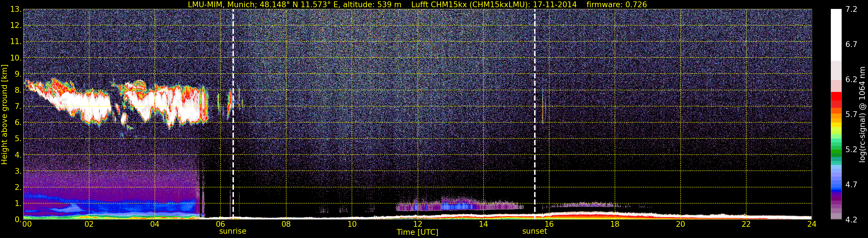Click the time axis tick '08'
This screenshot has width=868, height=238.
(x=286, y=224)
